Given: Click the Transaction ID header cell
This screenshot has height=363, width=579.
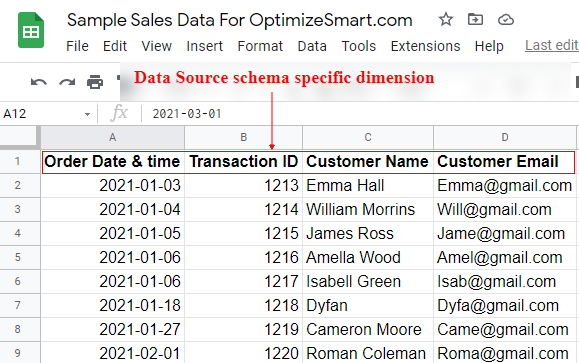Looking at the screenshot, I should coord(243,161).
